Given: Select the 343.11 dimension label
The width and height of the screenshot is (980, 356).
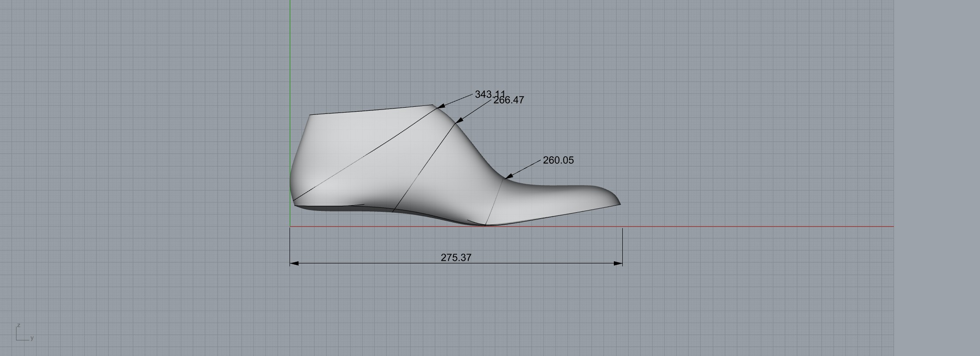Looking at the screenshot, I should tap(490, 94).
